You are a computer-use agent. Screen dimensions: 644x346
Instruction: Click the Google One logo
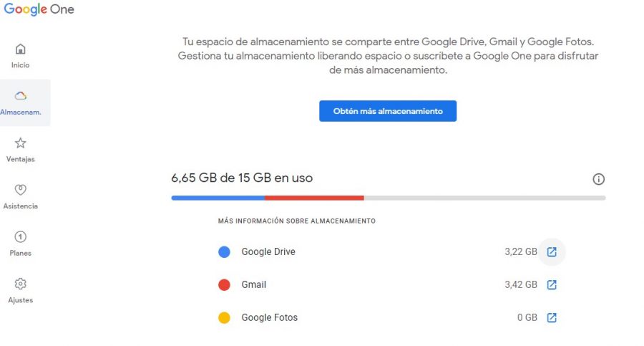[39, 10]
